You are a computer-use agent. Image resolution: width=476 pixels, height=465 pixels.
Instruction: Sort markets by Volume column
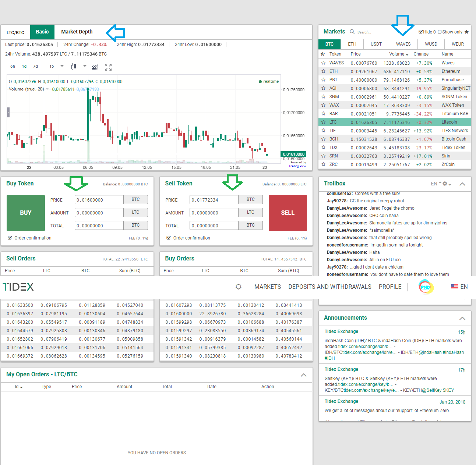click(399, 54)
